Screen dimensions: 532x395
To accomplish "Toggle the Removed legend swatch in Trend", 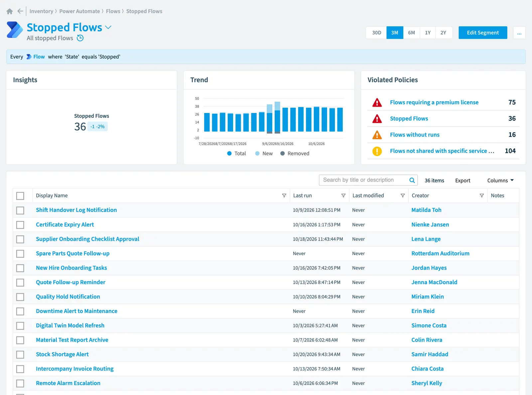I will 283,153.
